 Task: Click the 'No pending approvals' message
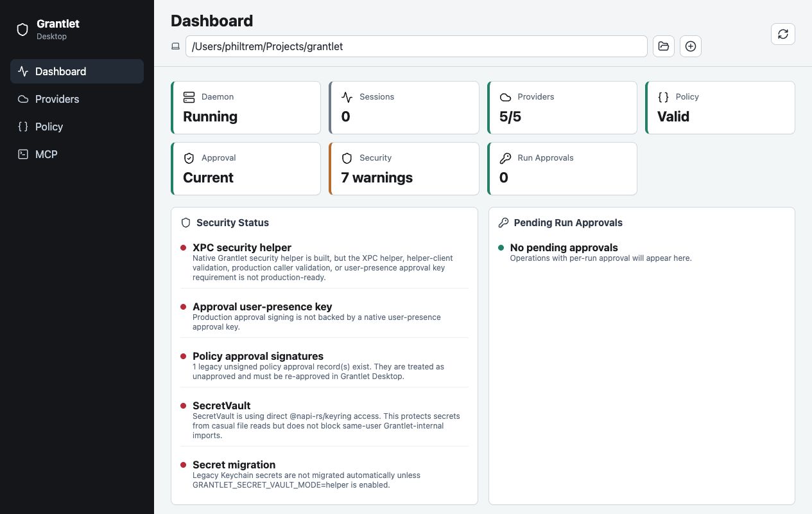564,247
